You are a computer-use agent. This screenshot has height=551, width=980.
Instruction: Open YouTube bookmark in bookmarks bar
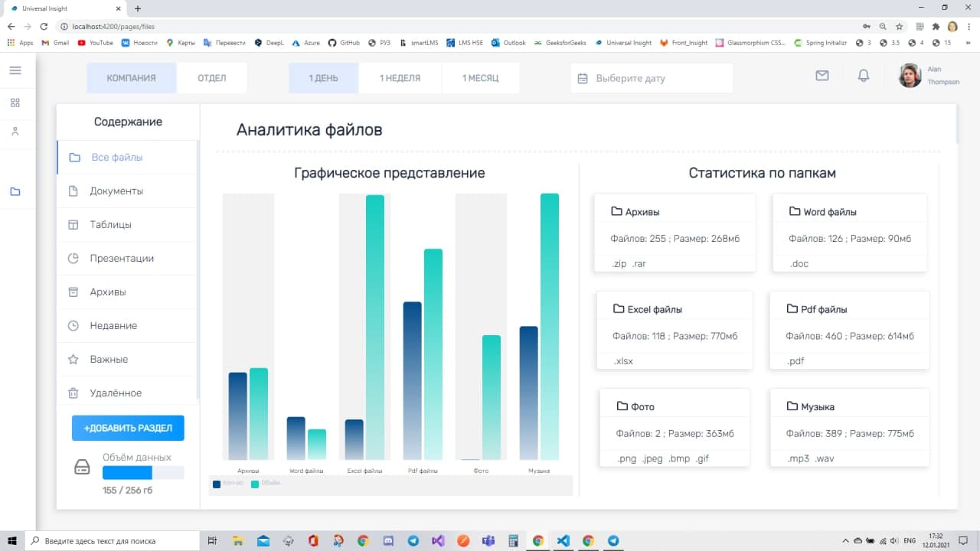click(96, 43)
